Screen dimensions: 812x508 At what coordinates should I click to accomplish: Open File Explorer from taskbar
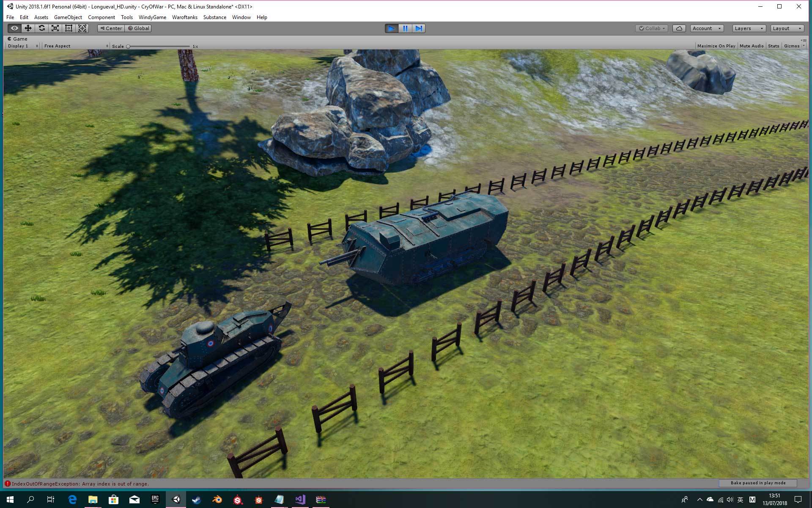[x=93, y=500]
